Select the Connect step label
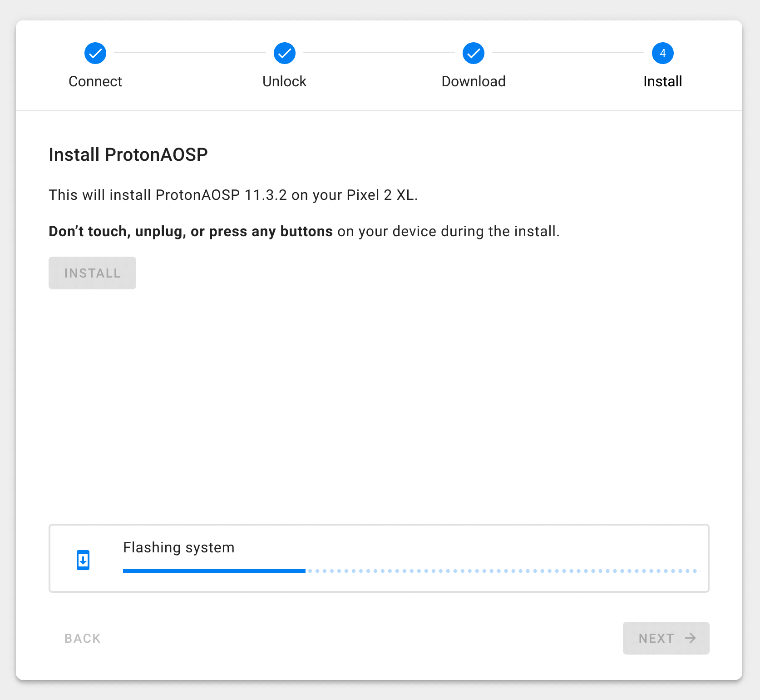760x700 pixels. pos(95,81)
